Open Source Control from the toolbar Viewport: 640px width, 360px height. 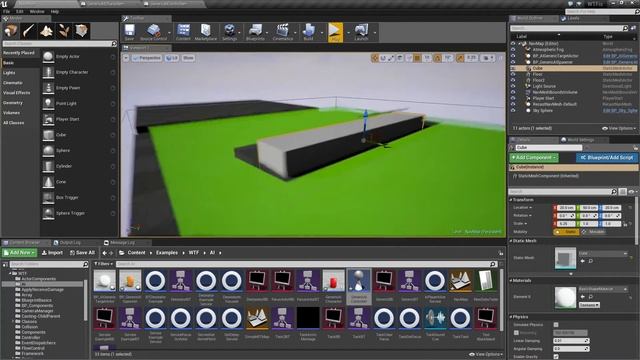pos(153,32)
